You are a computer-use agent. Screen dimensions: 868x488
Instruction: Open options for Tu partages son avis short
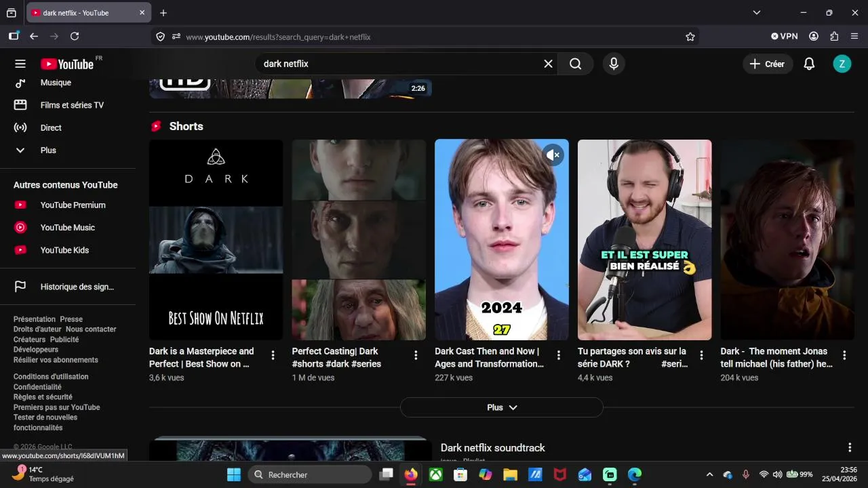tap(702, 355)
